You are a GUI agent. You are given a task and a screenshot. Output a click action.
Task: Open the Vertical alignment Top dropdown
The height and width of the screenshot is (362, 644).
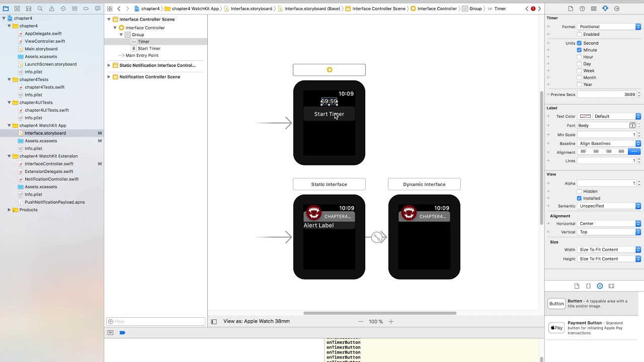(x=609, y=232)
